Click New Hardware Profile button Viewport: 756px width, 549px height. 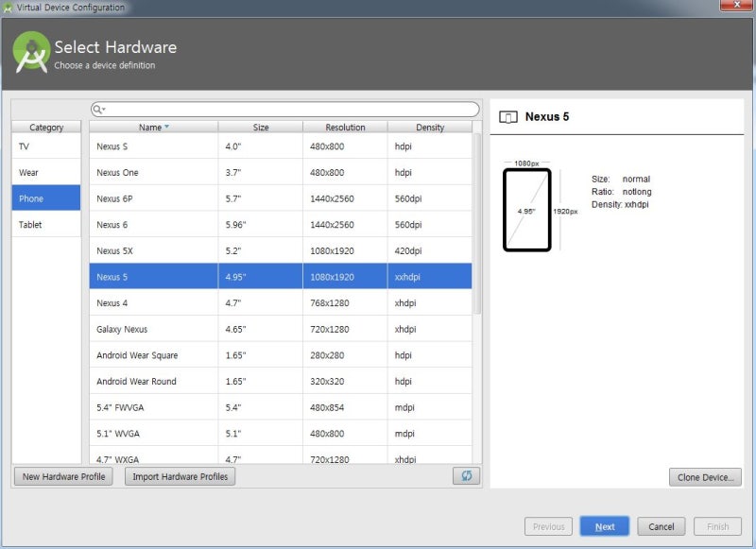(63, 476)
